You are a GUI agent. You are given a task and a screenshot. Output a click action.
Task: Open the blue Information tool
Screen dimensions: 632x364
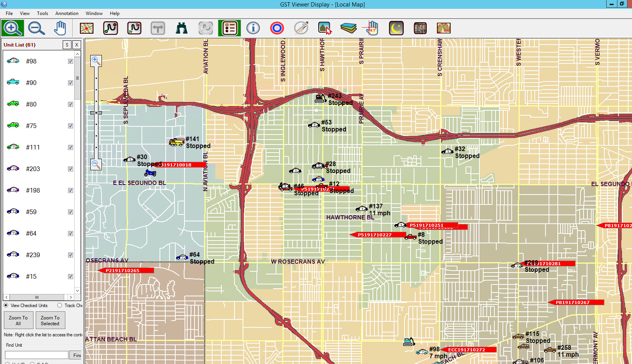(x=253, y=28)
